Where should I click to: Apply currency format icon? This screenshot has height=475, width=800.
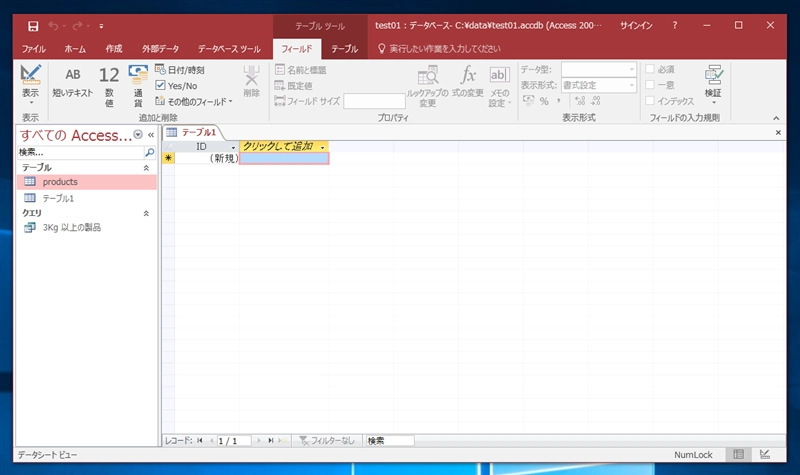pos(529,101)
